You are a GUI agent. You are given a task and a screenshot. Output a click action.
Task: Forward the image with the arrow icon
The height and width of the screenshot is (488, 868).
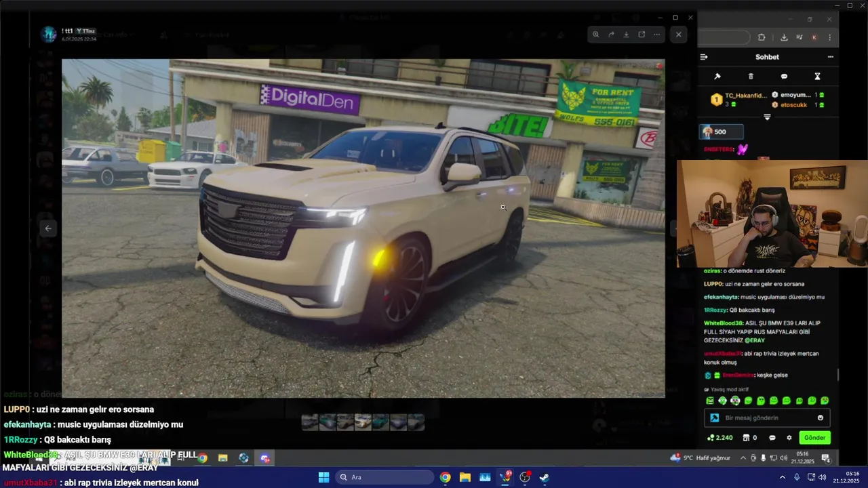pos(611,35)
